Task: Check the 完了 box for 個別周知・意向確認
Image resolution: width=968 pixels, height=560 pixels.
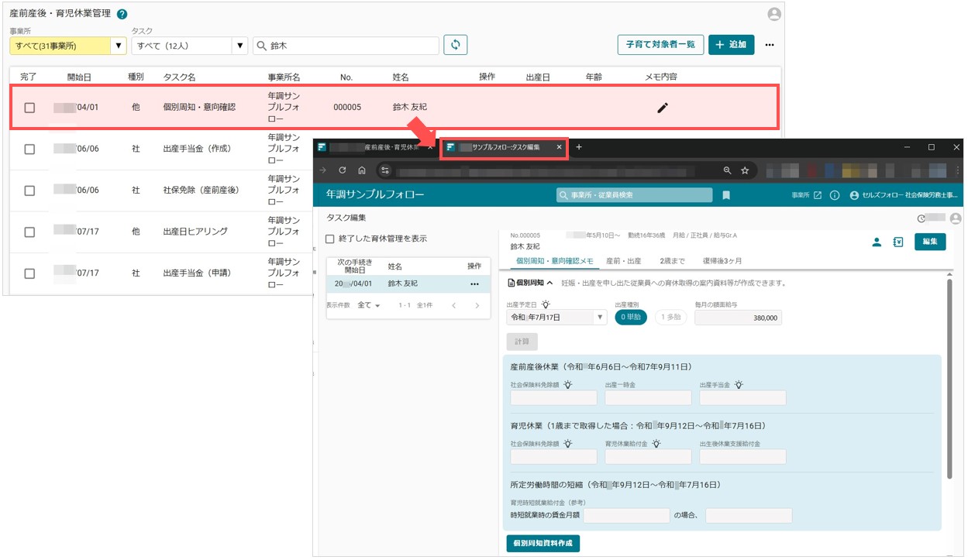Action: pos(29,108)
